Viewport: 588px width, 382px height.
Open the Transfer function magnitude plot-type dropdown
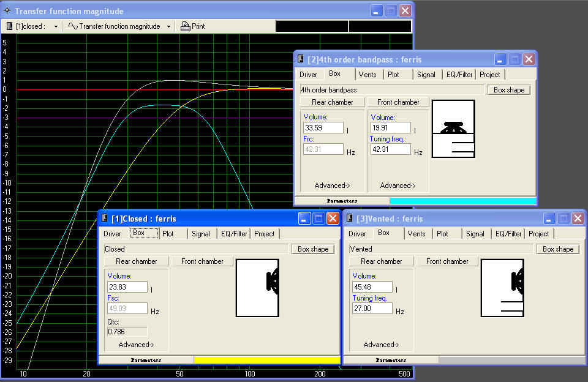(168, 26)
